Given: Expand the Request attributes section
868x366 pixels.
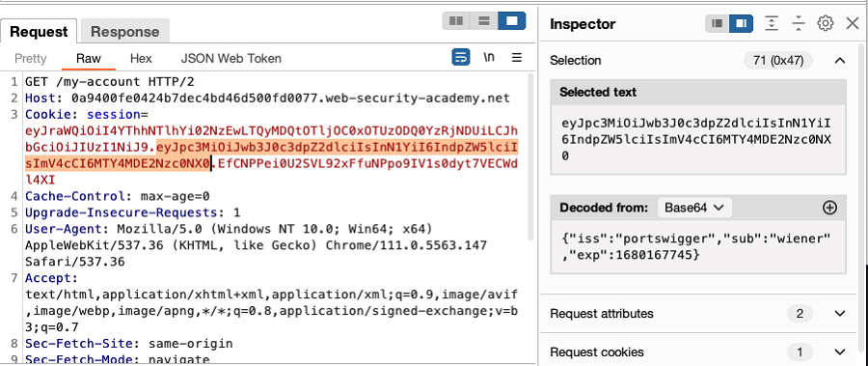Looking at the screenshot, I should tap(840, 314).
